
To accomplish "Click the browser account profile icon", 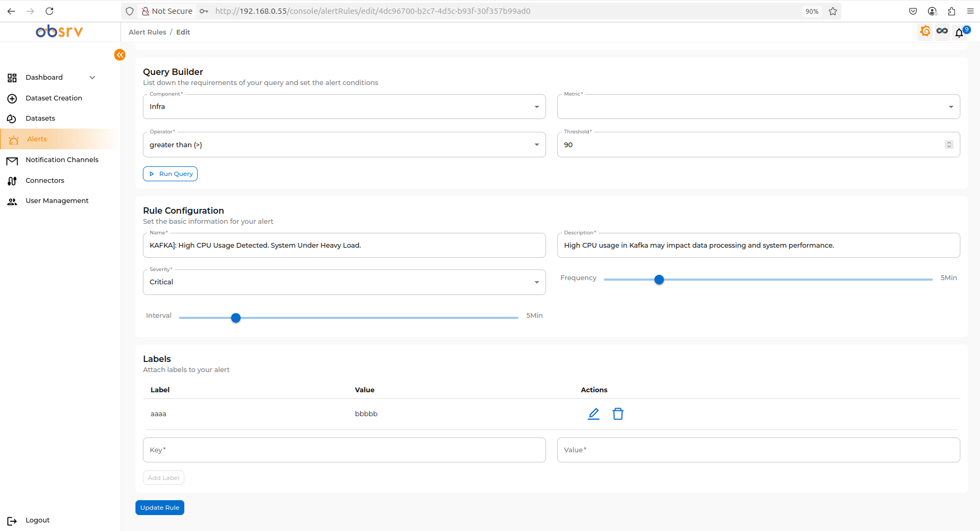I will pos(932,11).
